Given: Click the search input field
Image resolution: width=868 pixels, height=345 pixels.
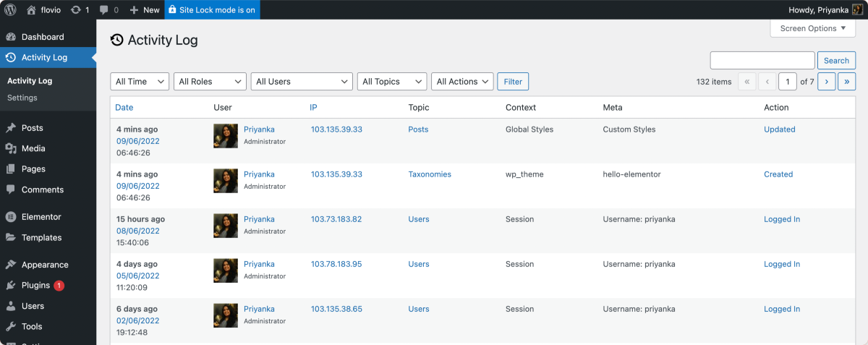Looking at the screenshot, I should tap(762, 61).
